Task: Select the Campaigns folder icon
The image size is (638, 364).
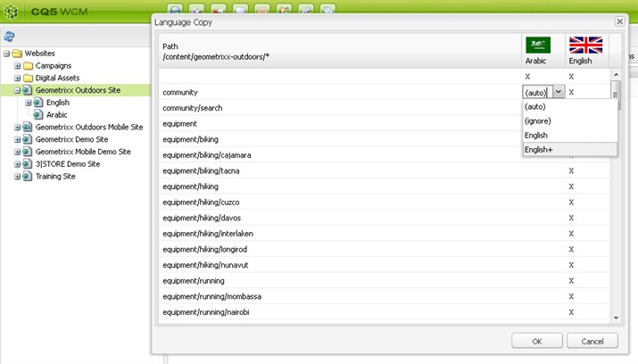Action: coord(28,66)
